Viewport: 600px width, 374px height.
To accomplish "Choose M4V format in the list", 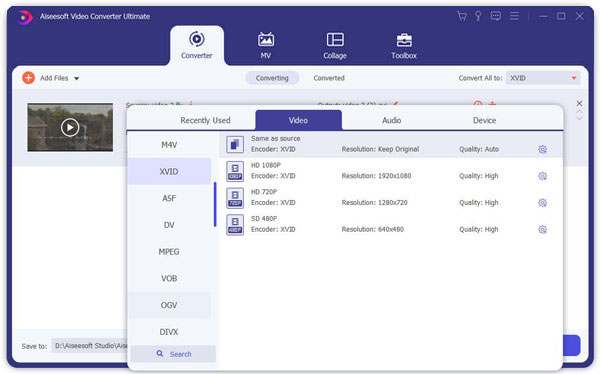I will 169,145.
